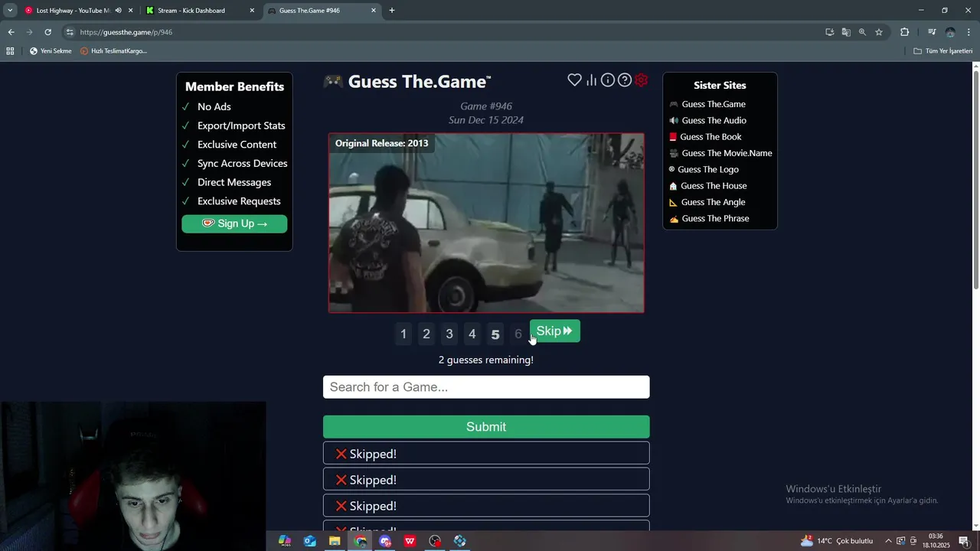Image resolution: width=980 pixels, height=551 pixels.
Task: Click the zoom magnifier icon in address bar
Action: click(x=862, y=32)
